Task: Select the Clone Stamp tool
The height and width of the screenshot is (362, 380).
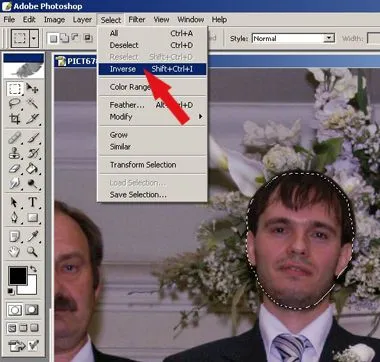Action: tap(14, 153)
